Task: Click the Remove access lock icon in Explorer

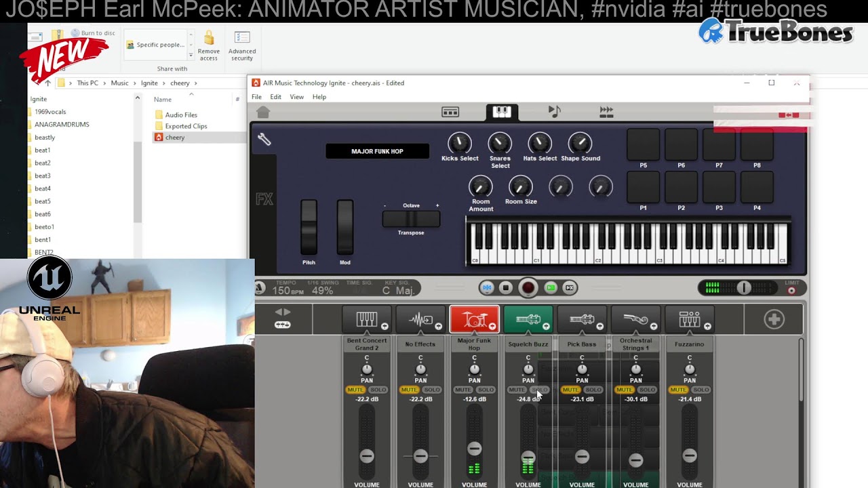Action: coord(209,45)
